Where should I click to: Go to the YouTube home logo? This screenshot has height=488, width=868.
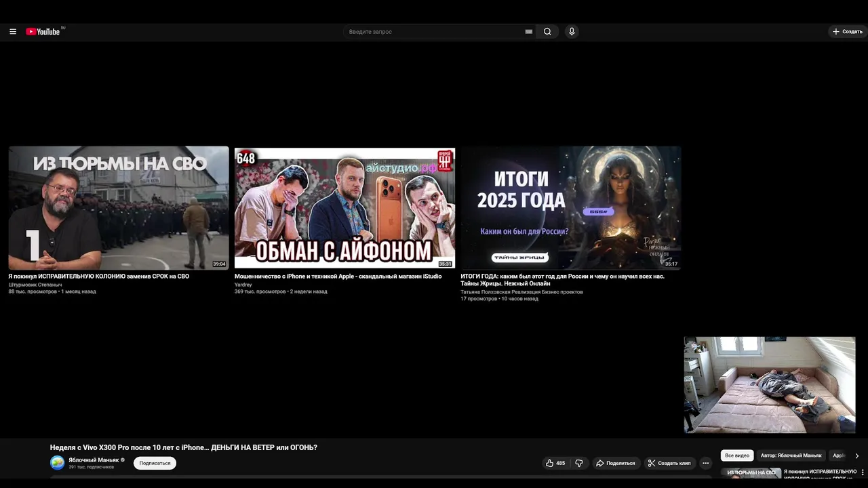click(43, 31)
